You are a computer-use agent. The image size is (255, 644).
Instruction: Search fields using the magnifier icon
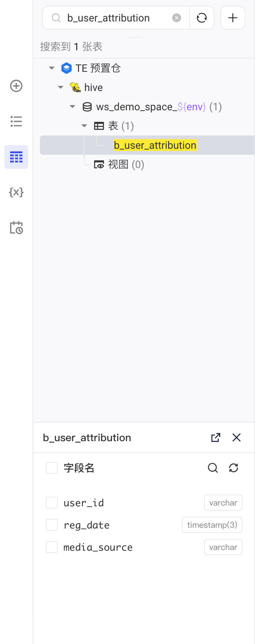click(x=213, y=468)
